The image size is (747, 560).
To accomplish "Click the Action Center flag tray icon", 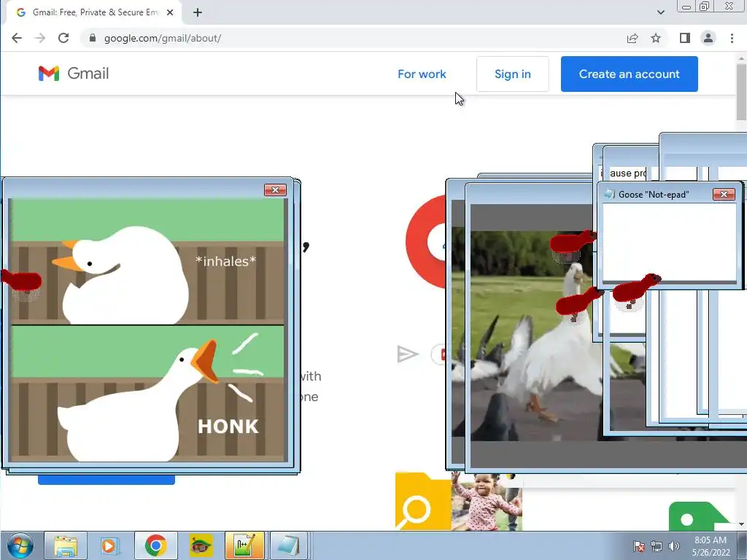I will point(639,546).
